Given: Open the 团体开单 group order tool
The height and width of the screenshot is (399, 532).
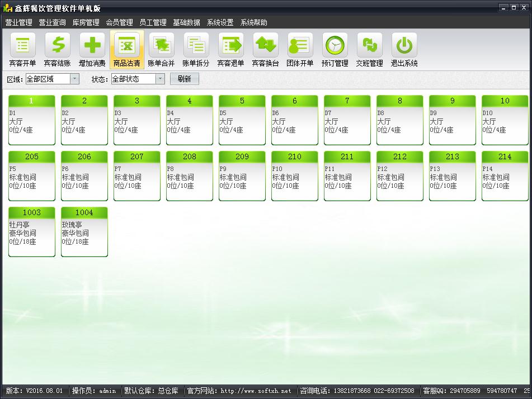Looking at the screenshot, I should point(300,50).
